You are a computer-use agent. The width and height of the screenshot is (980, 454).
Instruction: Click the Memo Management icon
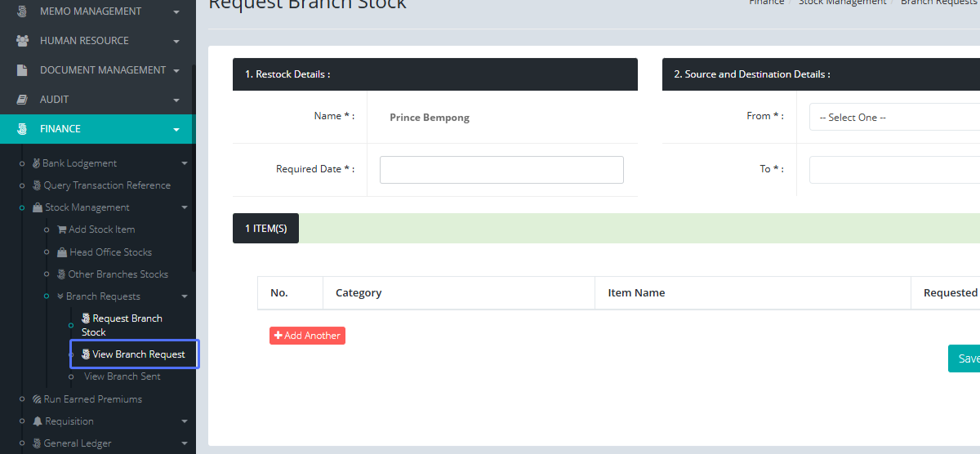point(23,11)
